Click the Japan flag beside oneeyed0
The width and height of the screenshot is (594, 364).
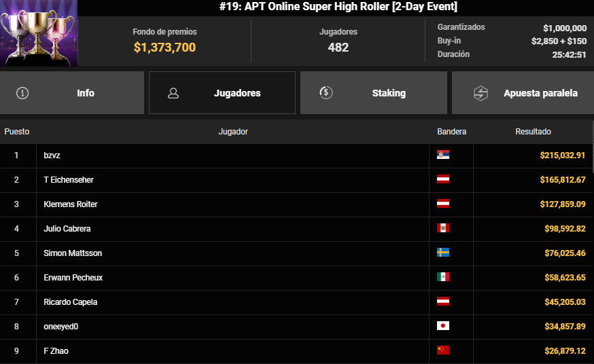click(443, 326)
